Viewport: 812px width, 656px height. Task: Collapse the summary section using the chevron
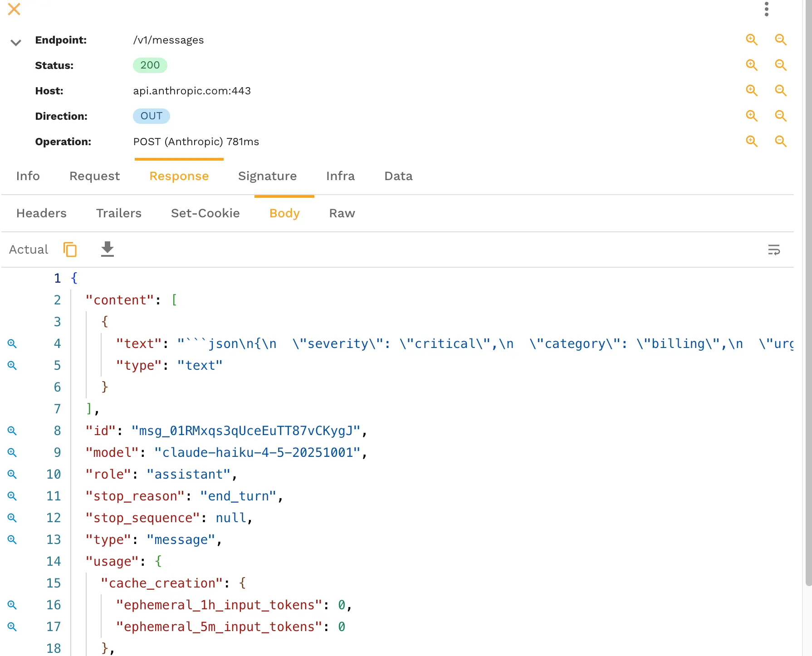pyautogui.click(x=16, y=43)
